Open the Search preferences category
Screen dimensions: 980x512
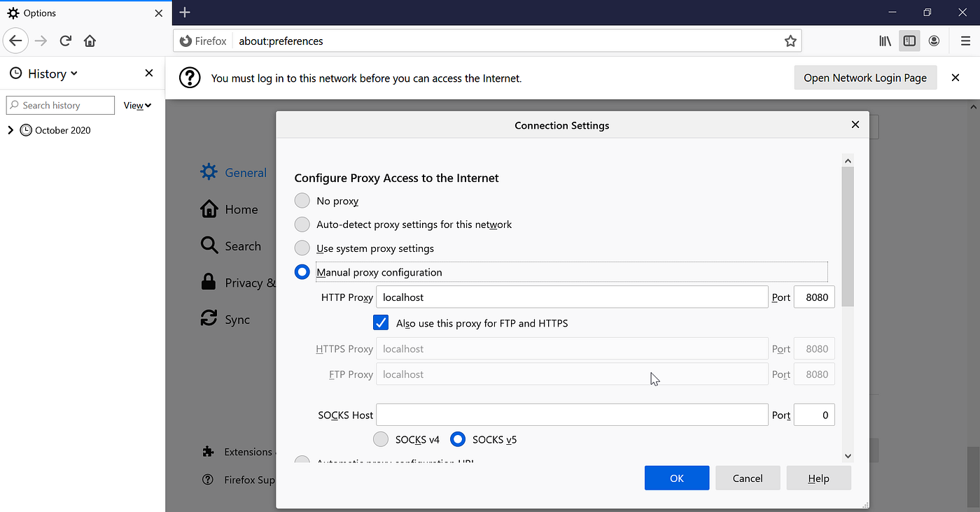coord(231,246)
